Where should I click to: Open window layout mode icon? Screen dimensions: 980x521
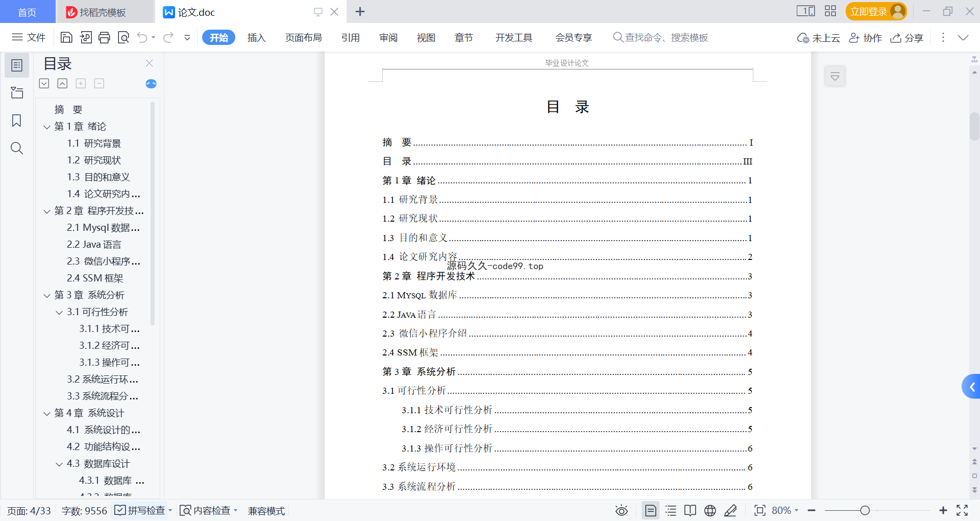pos(805,11)
